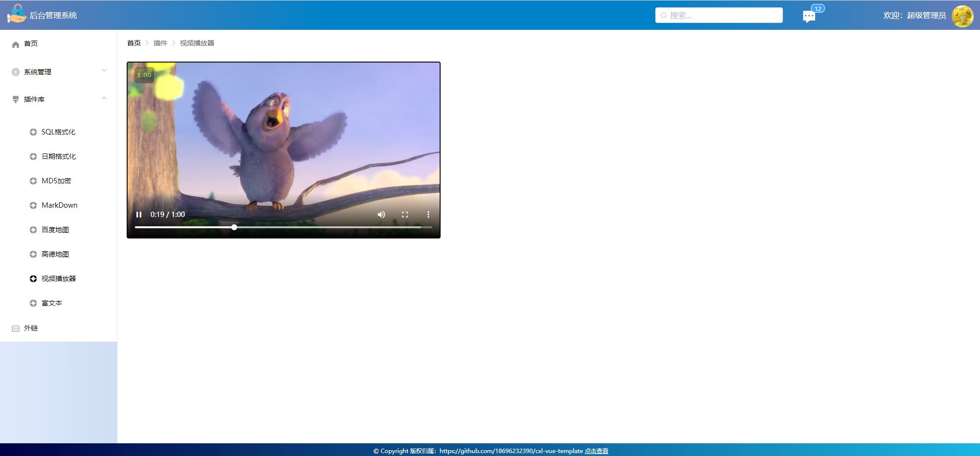The width and height of the screenshot is (980, 456).
Task: Click 点击查看 footer link
Action: (x=597, y=451)
